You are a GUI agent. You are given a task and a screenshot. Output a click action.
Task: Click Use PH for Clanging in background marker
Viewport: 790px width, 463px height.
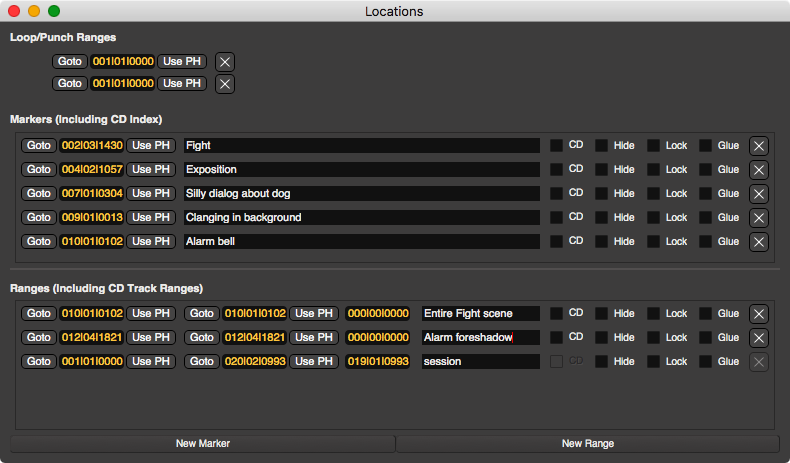click(152, 218)
